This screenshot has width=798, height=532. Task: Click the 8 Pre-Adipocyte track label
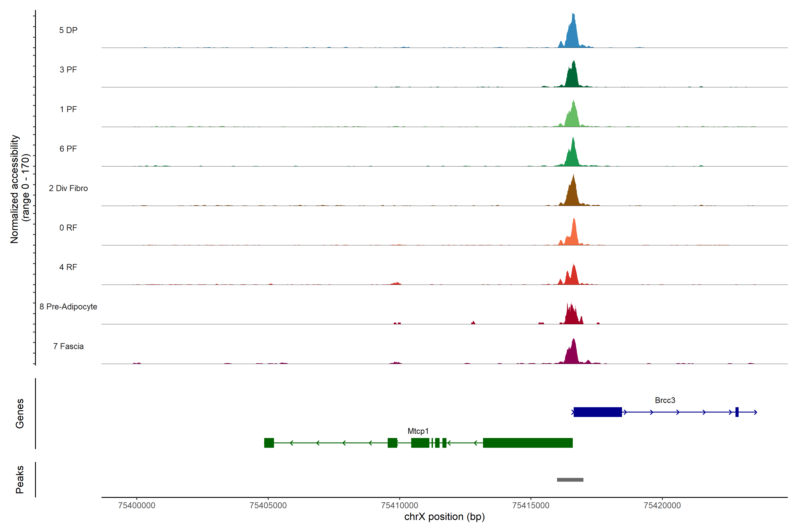coord(68,307)
